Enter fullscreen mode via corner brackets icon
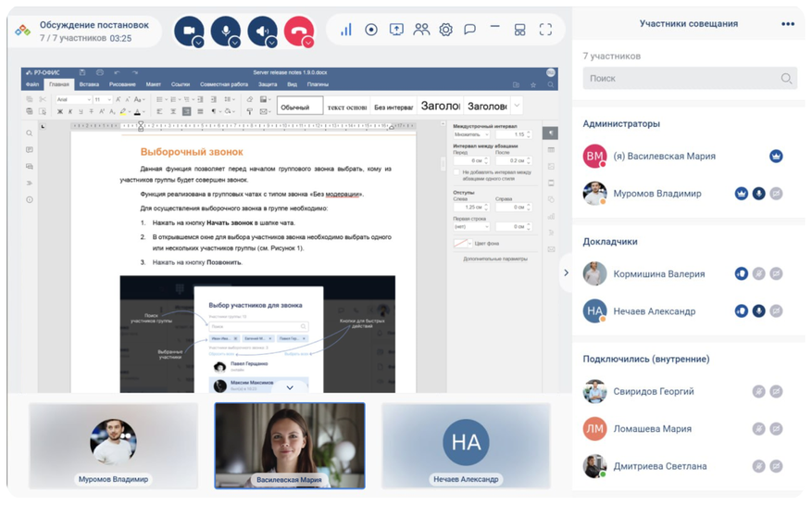 click(545, 30)
